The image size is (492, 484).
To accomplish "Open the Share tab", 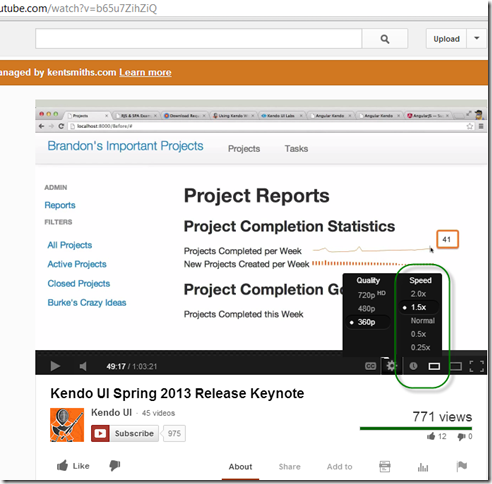I will click(290, 467).
